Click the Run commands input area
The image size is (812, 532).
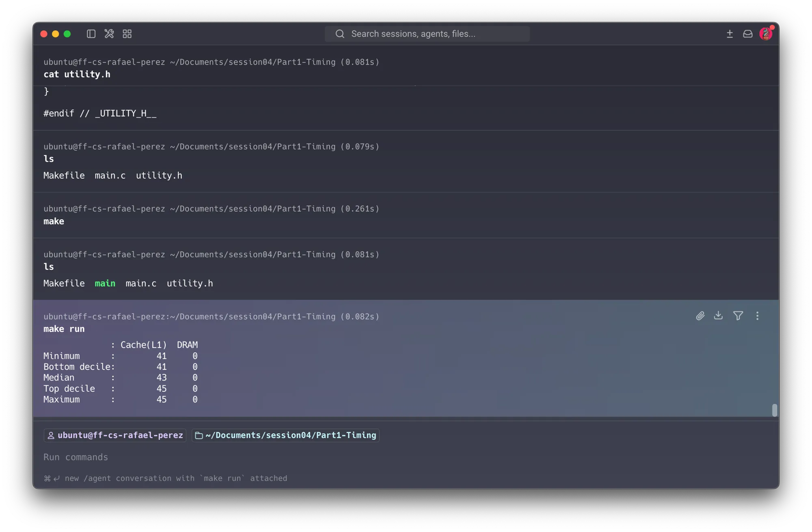[x=406, y=457]
